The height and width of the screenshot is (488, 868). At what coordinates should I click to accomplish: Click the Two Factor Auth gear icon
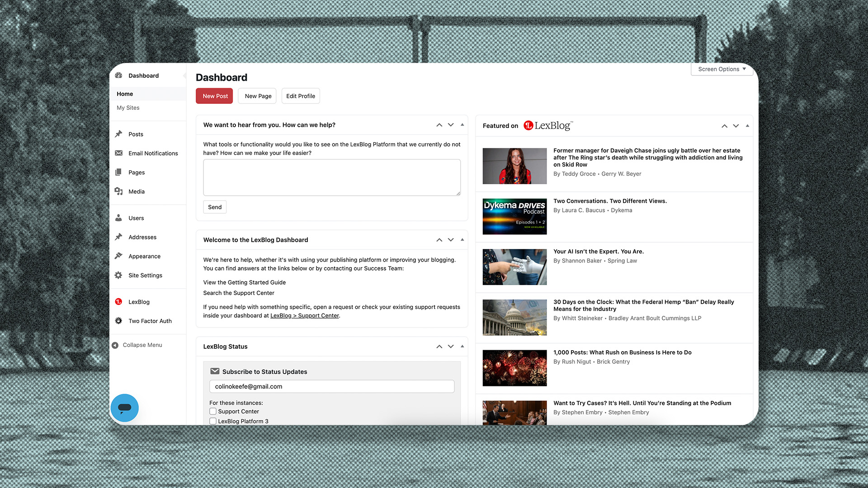(118, 321)
